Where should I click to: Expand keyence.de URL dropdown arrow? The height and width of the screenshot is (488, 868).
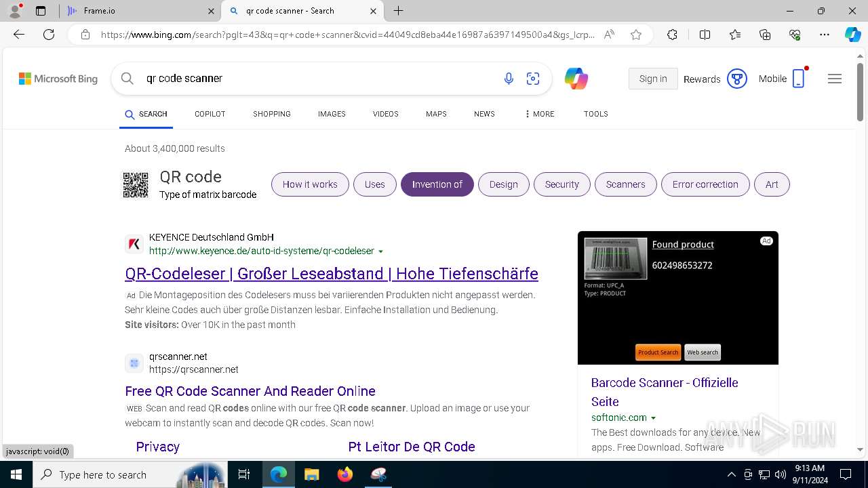(x=380, y=251)
